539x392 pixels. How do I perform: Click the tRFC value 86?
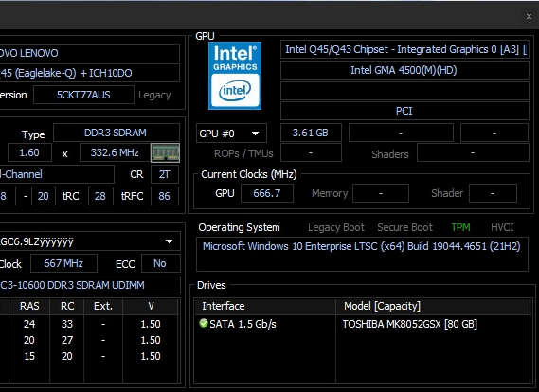(164, 196)
